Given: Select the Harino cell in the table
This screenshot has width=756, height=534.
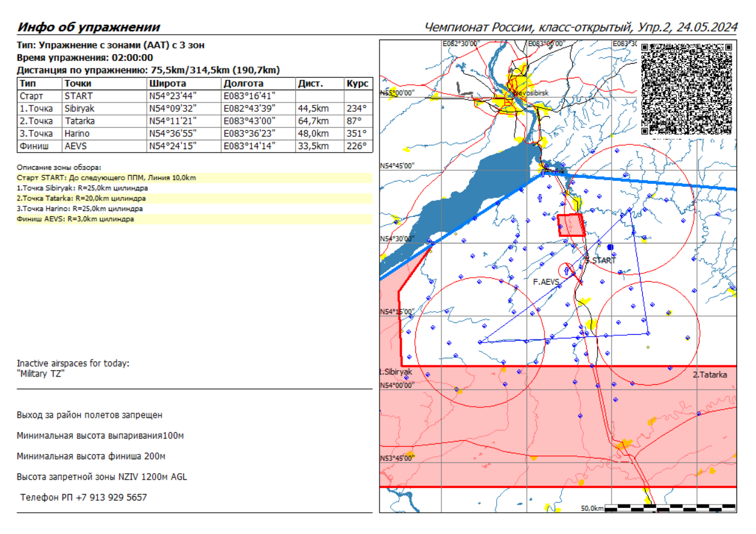Looking at the screenshot, I should coord(77,133).
